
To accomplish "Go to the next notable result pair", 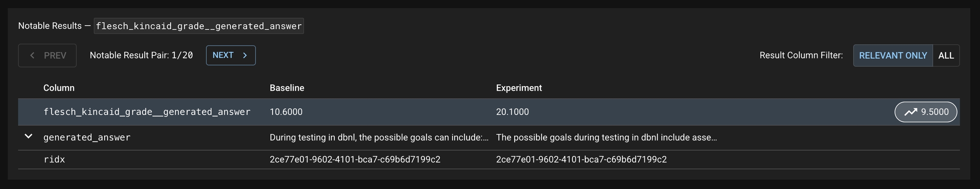I will [231, 55].
